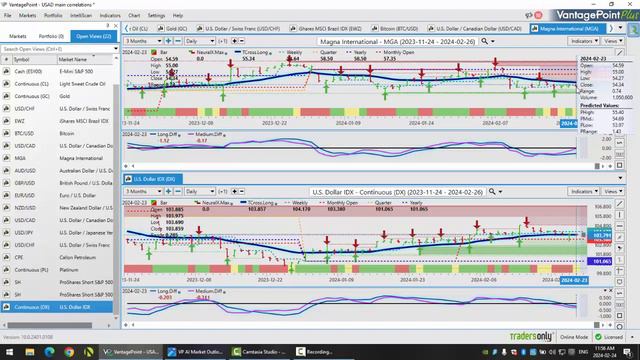The width and height of the screenshot is (640, 360).
Task: Click the notification megaphone icon near logo
Action: 529,15
